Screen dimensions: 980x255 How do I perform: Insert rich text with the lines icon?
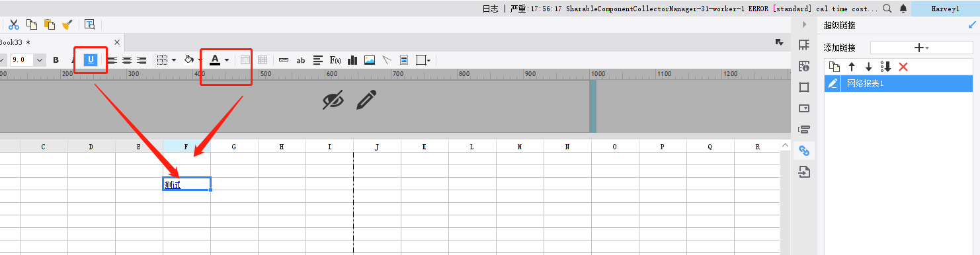[x=318, y=60]
